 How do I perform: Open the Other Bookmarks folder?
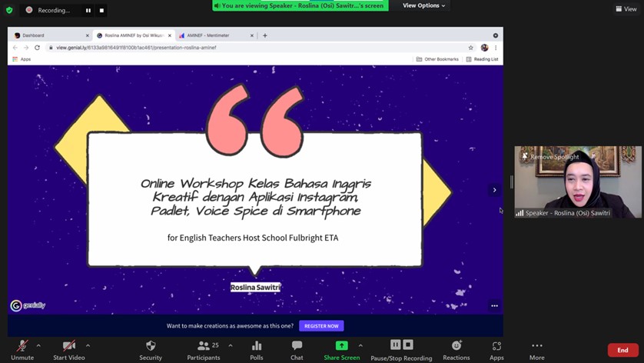[x=437, y=59]
